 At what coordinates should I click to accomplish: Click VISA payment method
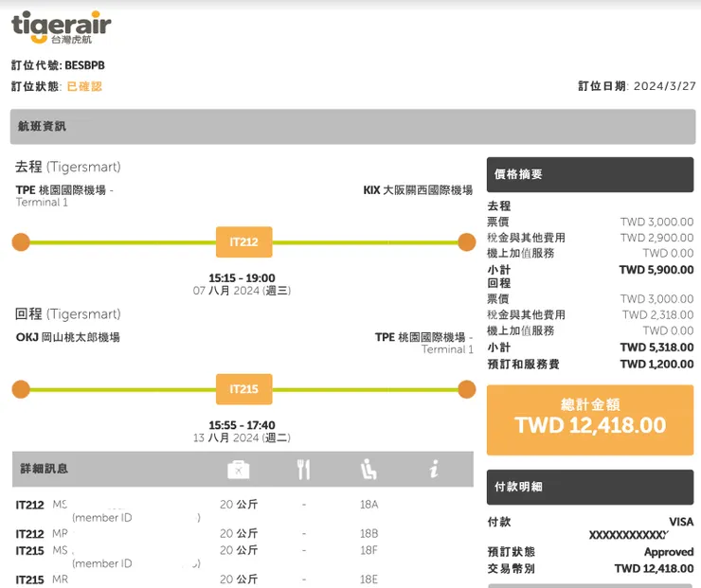[681, 522]
